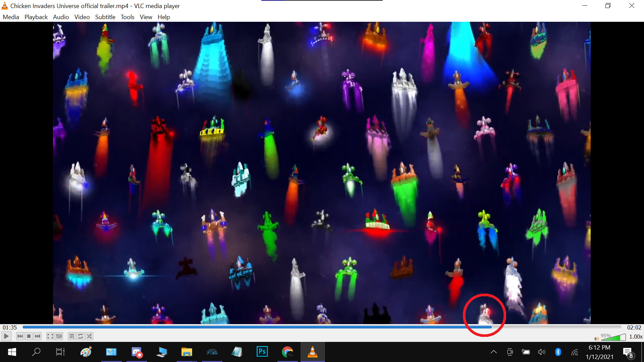
Task: Show hidden system tray icons
Action: coord(493,352)
